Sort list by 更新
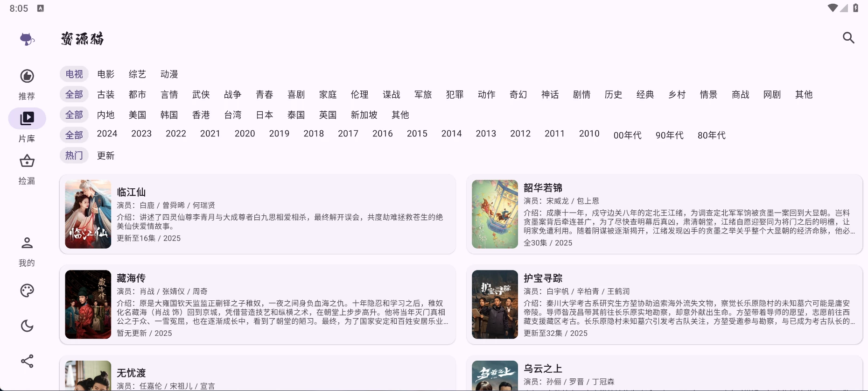This screenshot has height=391, width=868. point(106,156)
